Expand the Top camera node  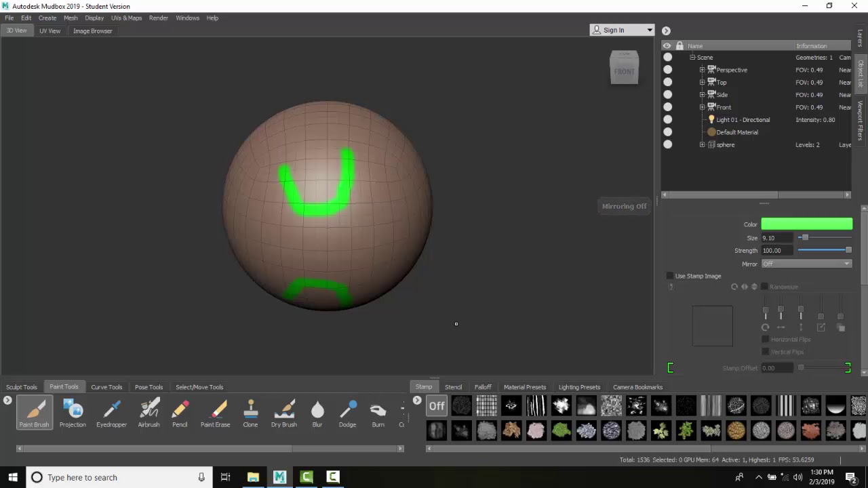pyautogui.click(x=703, y=83)
